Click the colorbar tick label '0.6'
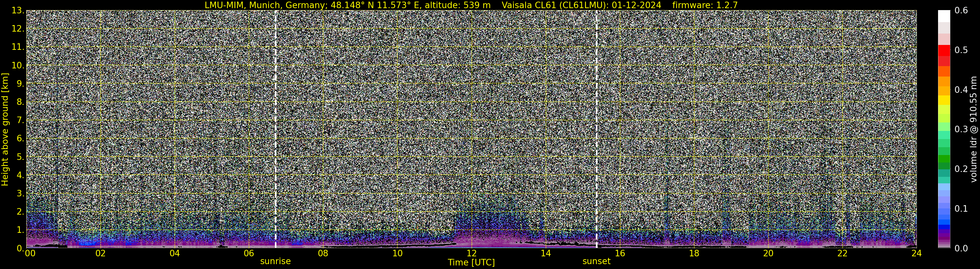The image size is (980, 269). coord(961,11)
